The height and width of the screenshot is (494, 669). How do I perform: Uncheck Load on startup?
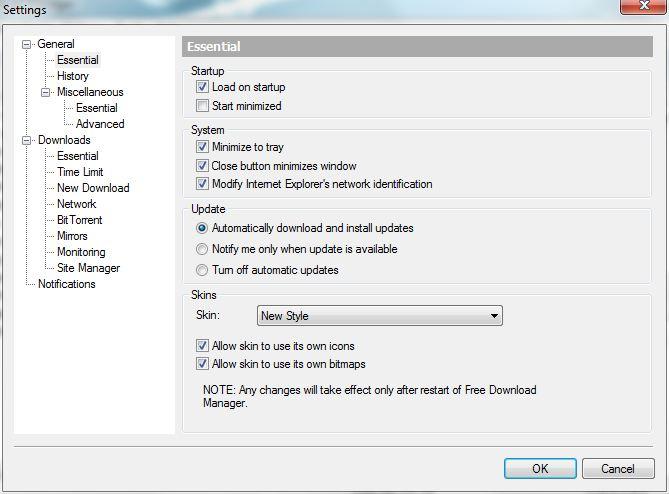coord(202,88)
